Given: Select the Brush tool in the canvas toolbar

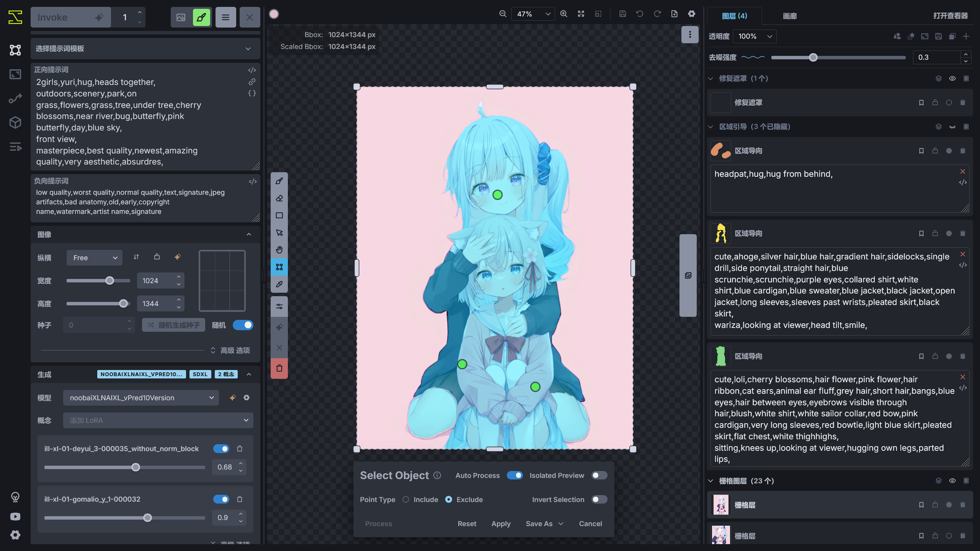Looking at the screenshot, I should (279, 181).
